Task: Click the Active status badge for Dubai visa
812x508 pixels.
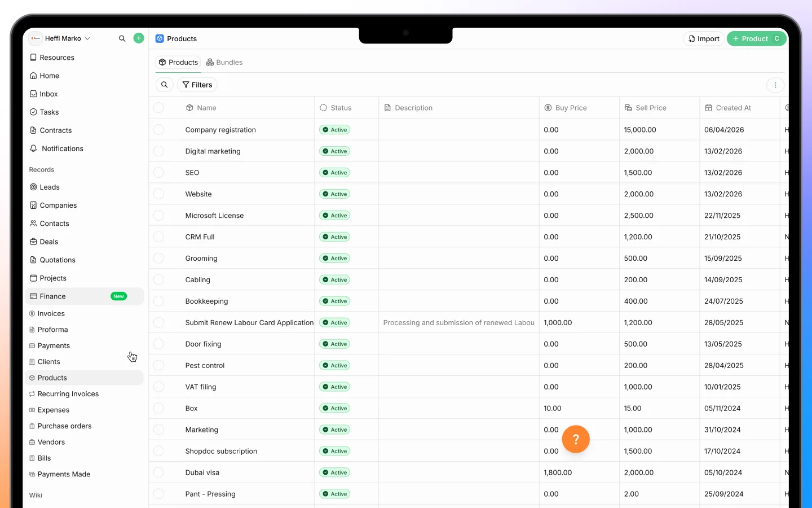Action: 335,473
